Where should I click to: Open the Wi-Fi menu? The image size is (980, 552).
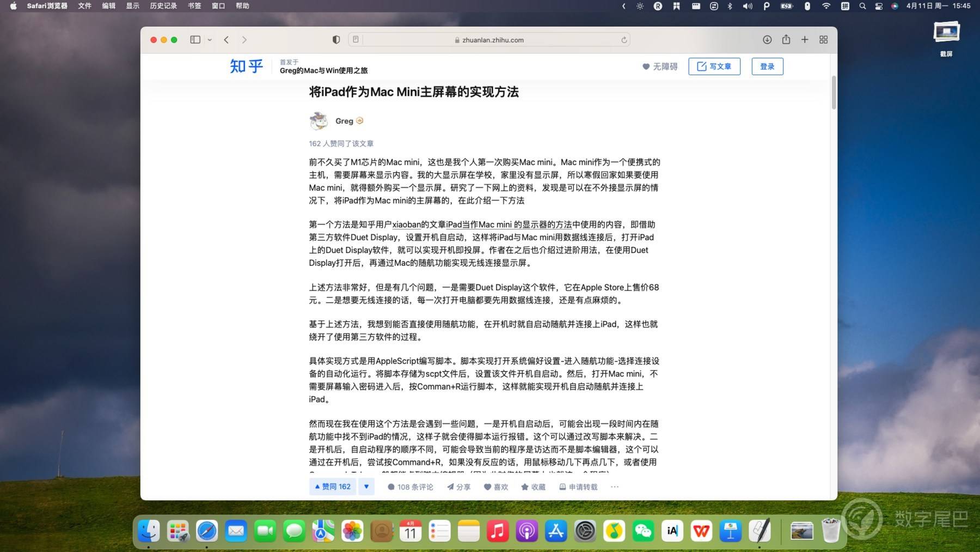click(x=826, y=6)
